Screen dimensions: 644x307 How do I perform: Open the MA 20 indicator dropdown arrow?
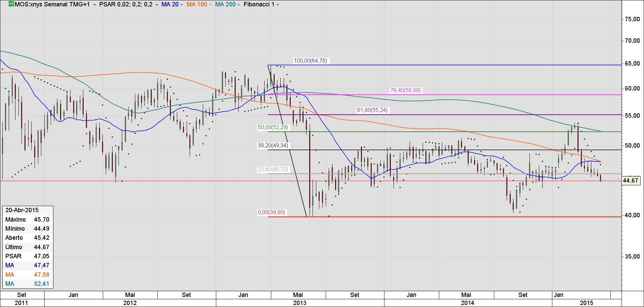[182, 5]
